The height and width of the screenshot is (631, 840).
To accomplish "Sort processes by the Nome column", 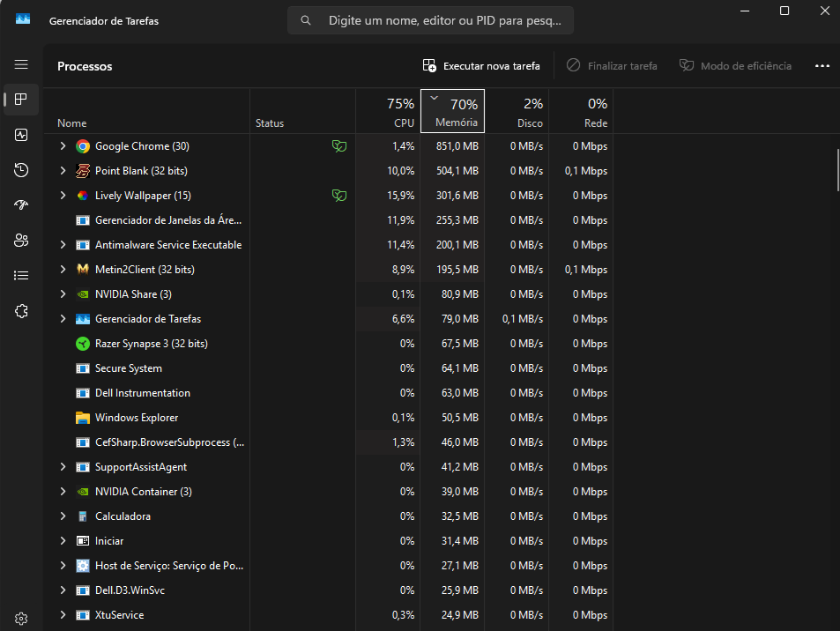I will point(146,111).
